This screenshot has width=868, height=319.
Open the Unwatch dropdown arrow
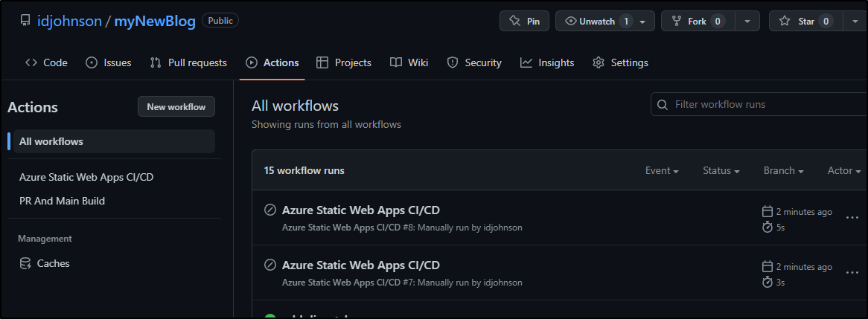click(642, 22)
